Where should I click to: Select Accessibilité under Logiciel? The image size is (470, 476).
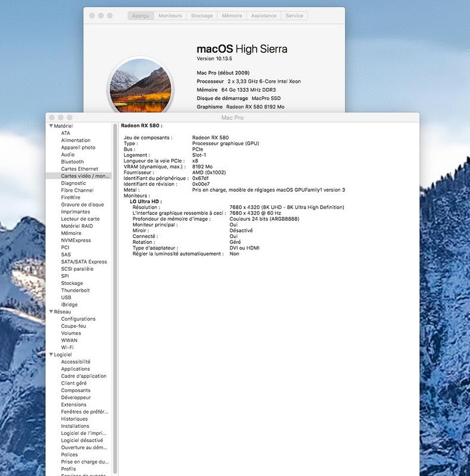pyautogui.click(x=76, y=362)
